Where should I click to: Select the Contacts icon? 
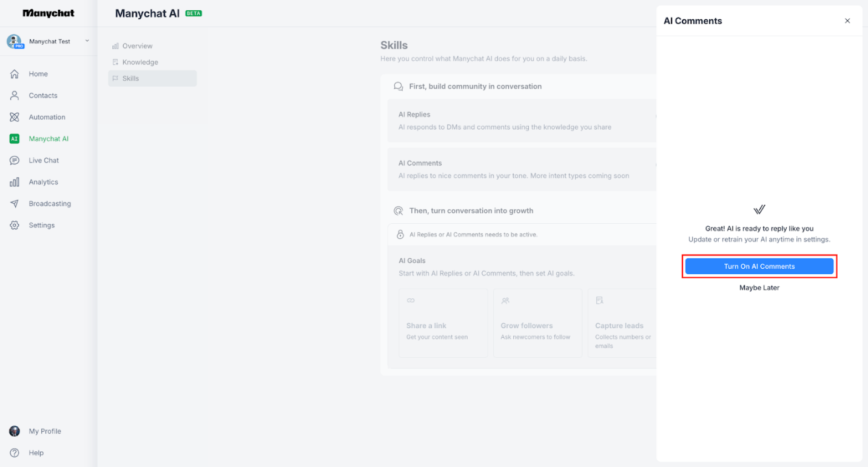click(13, 95)
